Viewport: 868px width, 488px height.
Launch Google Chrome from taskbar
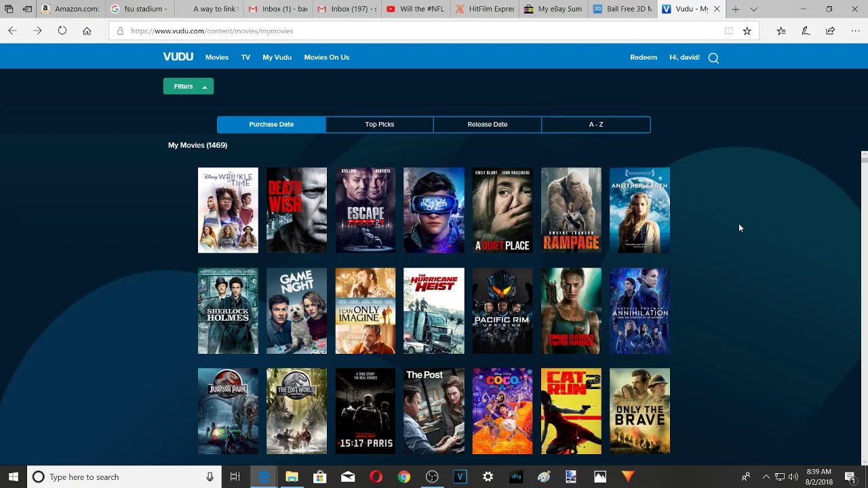[x=403, y=476]
